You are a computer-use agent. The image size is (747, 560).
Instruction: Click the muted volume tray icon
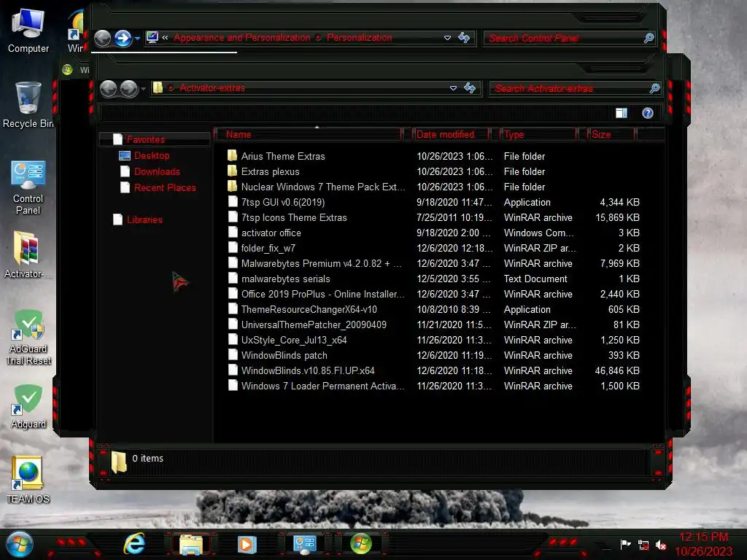(661, 545)
